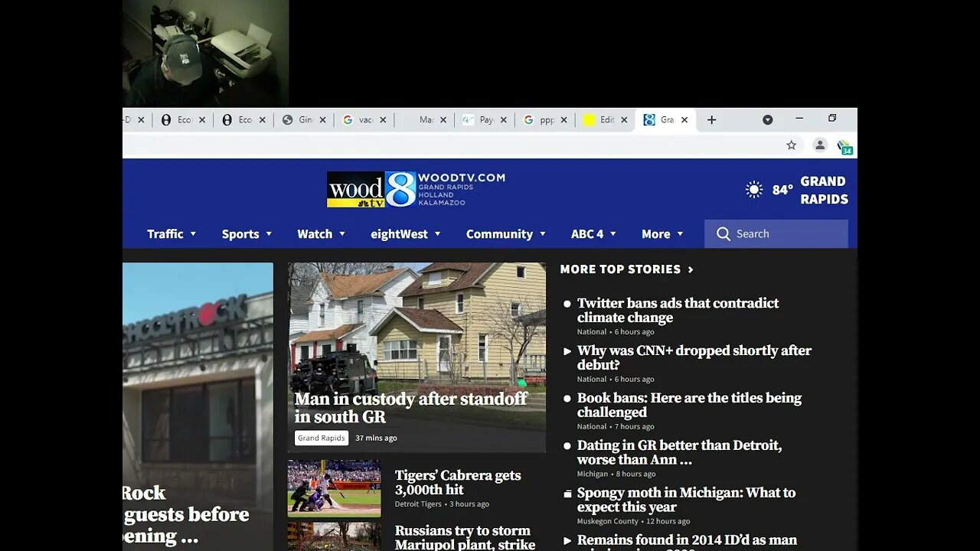Click the play icon beside Remains found story
The image size is (980, 551).
pyautogui.click(x=567, y=541)
